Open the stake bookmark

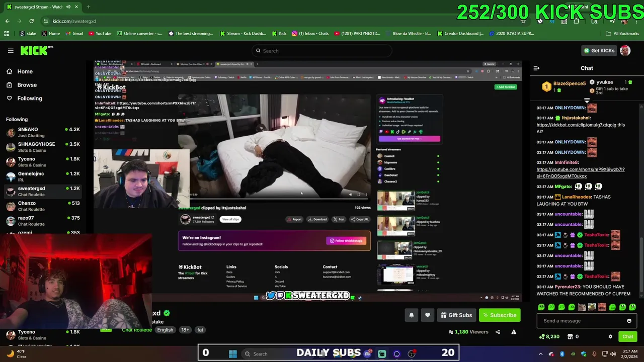click(28, 34)
